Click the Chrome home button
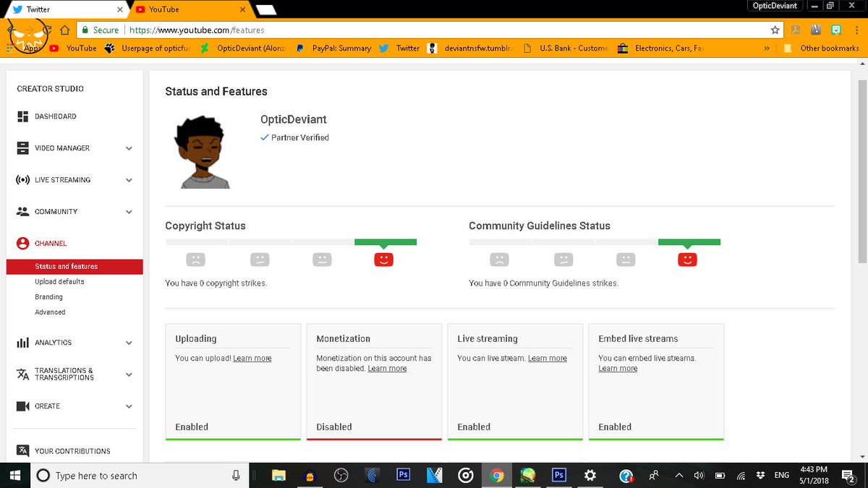The width and height of the screenshot is (868, 488). point(64,30)
